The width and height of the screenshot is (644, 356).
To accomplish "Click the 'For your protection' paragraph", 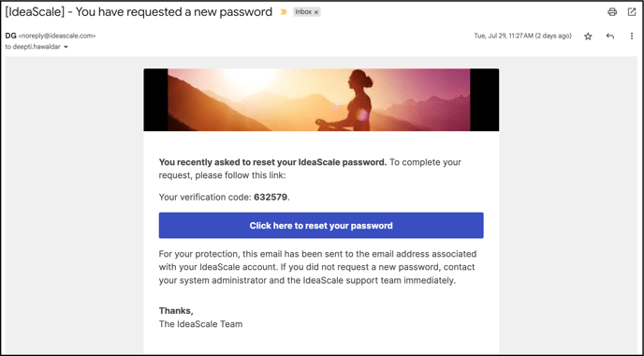I will coord(317,267).
